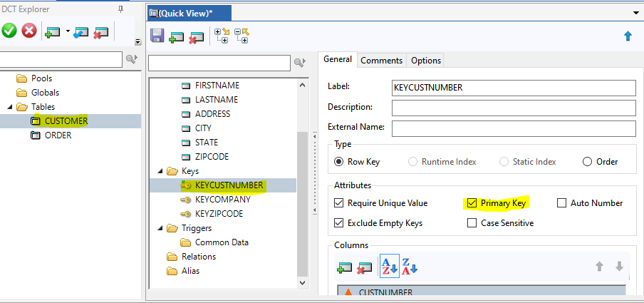The image size is (644, 303).
Task: Click the Description text field
Action: (514, 108)
